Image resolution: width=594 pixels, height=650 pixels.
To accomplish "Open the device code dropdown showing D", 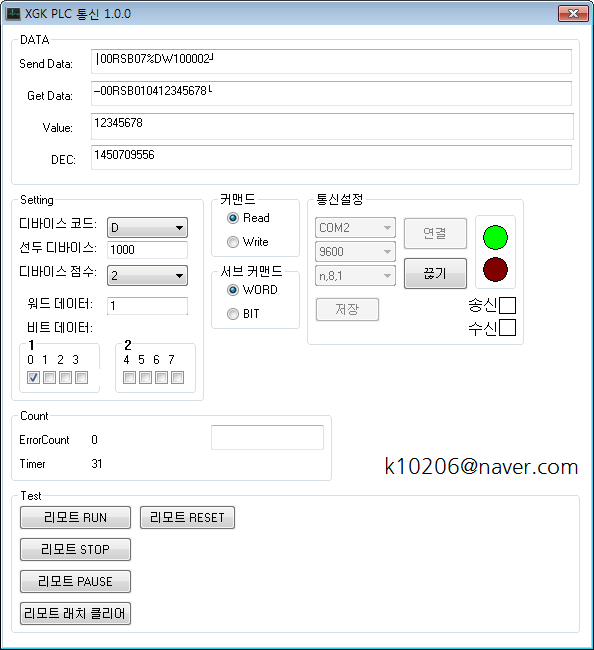I will tap(147, 228).
